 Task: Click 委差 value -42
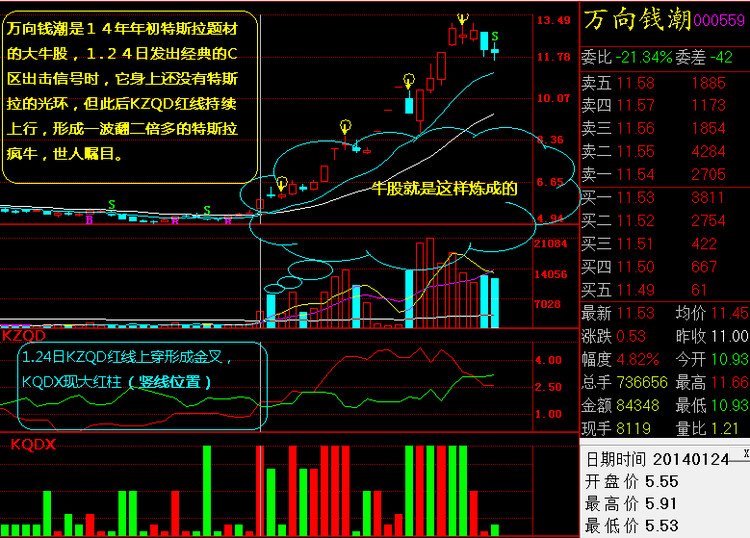coord(721,57)
